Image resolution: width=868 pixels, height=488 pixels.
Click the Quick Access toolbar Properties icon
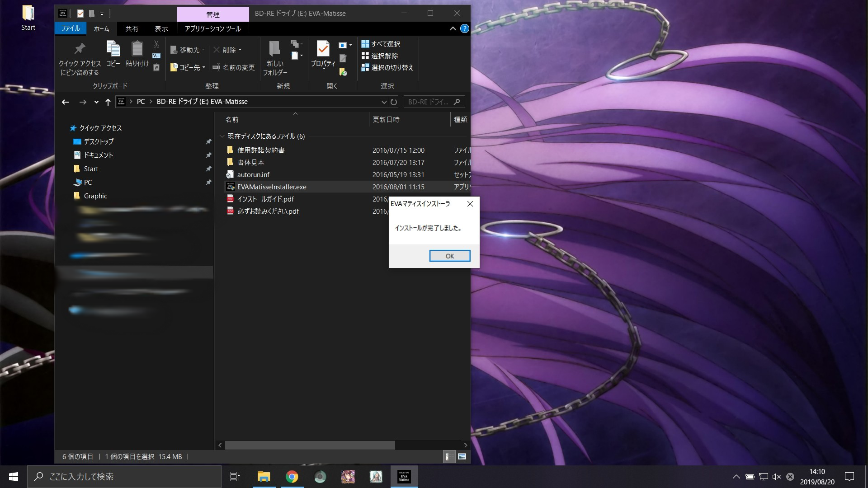coord(80,14)
